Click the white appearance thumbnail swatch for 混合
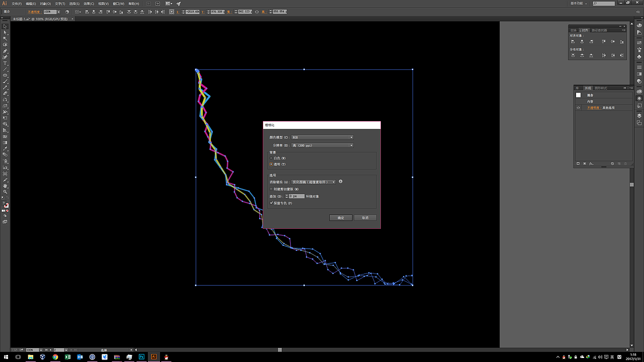 click(x=578, y=95)
